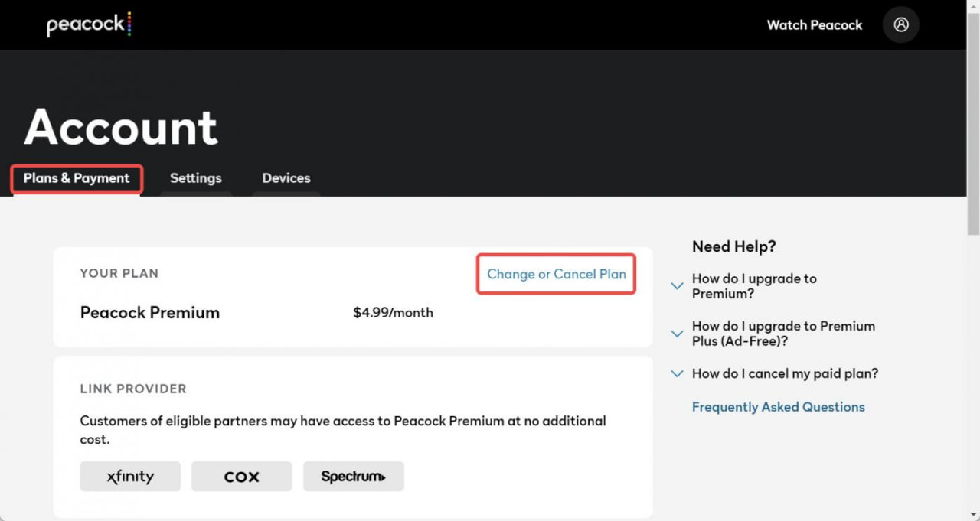Viewport: 980px width, 521px height.
Task: Choose the Cox provider logo
Action: point(241,476)
